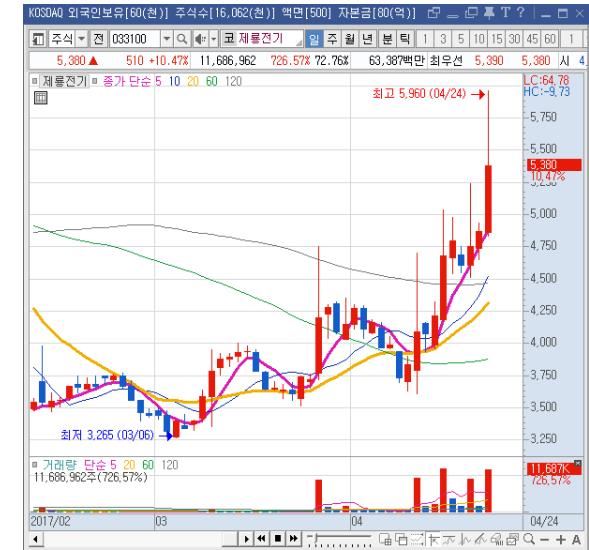Open help with the question mark icon

520,13
